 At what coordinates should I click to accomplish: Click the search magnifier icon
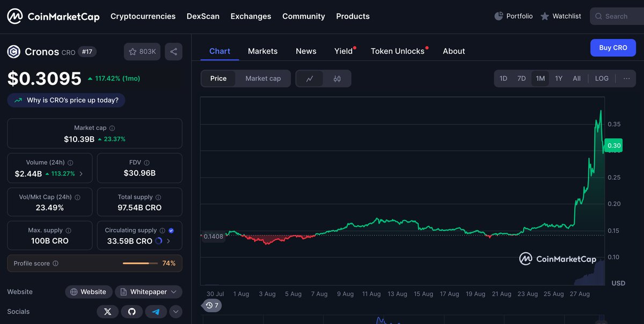[x=598, y=16]
